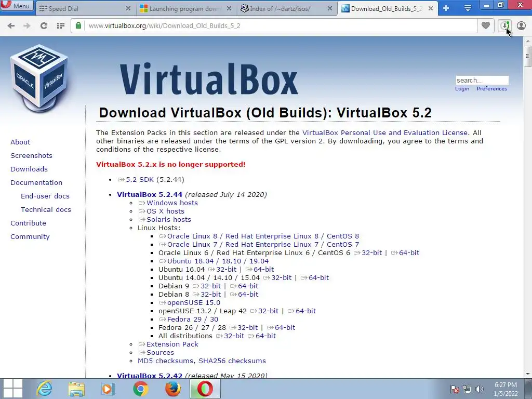
Task: Open the Opera Menu button
Action: 17,5
